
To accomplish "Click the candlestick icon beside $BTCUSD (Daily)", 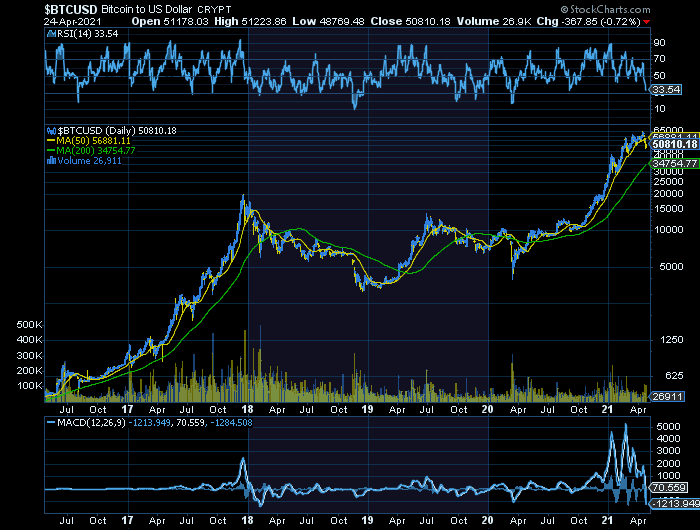I will (51, 131).
